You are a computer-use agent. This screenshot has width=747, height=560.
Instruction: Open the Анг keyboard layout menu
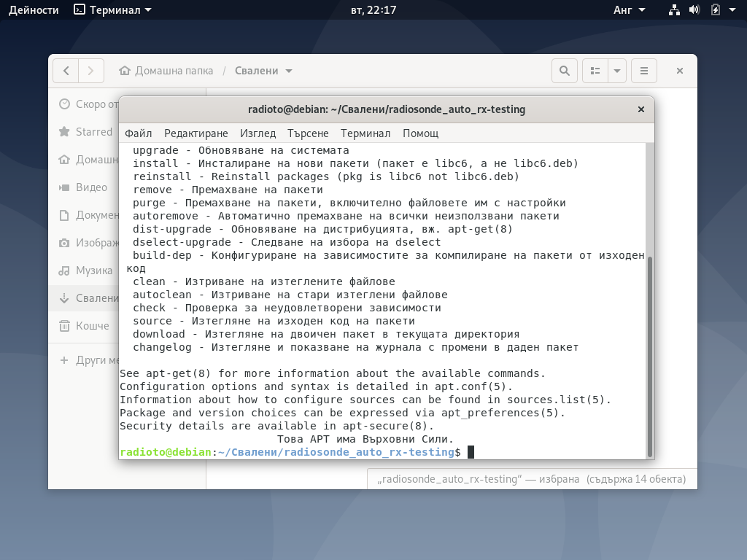(x=629, y=10)
